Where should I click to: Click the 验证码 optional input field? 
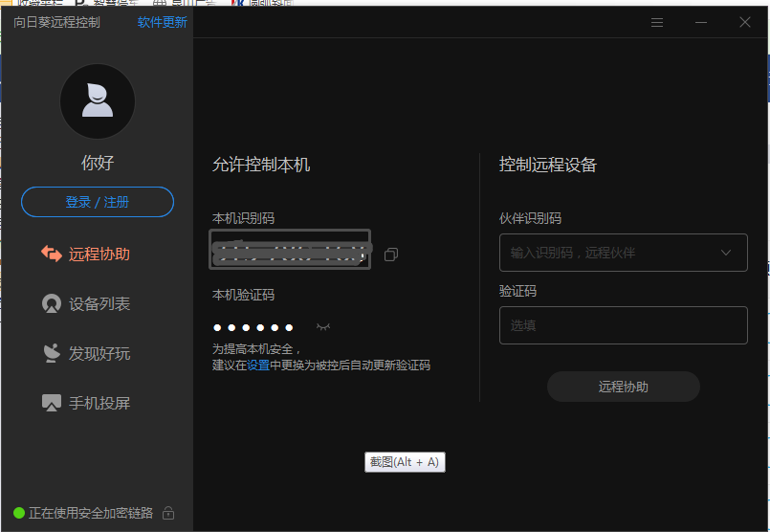point(623,325)
